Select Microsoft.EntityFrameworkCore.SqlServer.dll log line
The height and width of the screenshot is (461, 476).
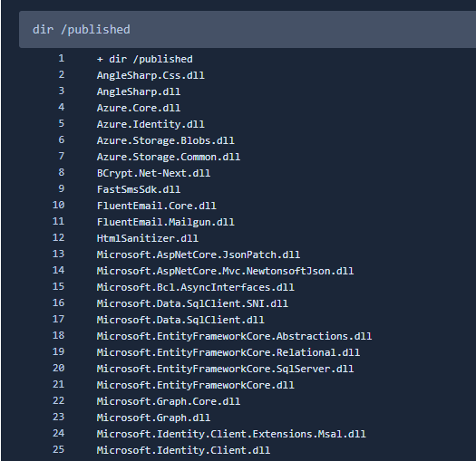(225, 369)
